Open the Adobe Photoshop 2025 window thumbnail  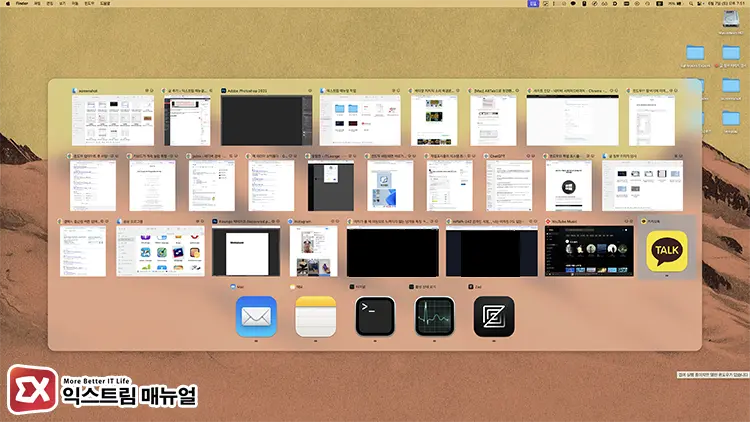click(266, 120)
